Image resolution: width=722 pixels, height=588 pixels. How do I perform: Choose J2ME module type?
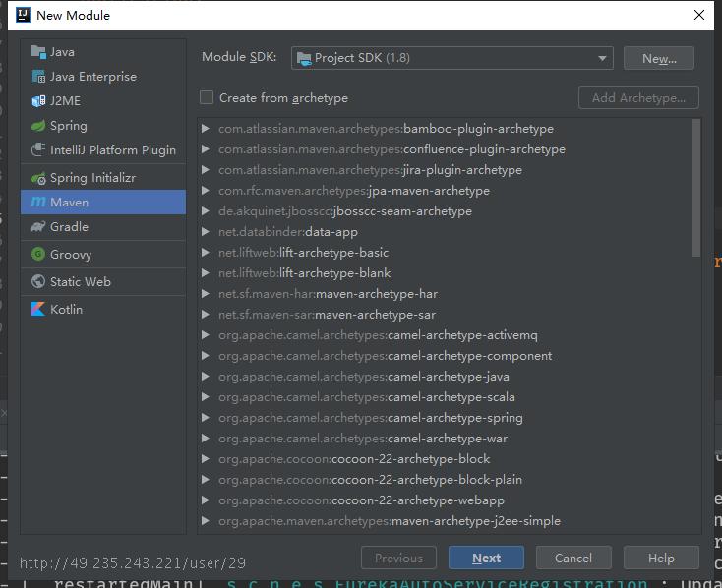(x=103, y=101)
